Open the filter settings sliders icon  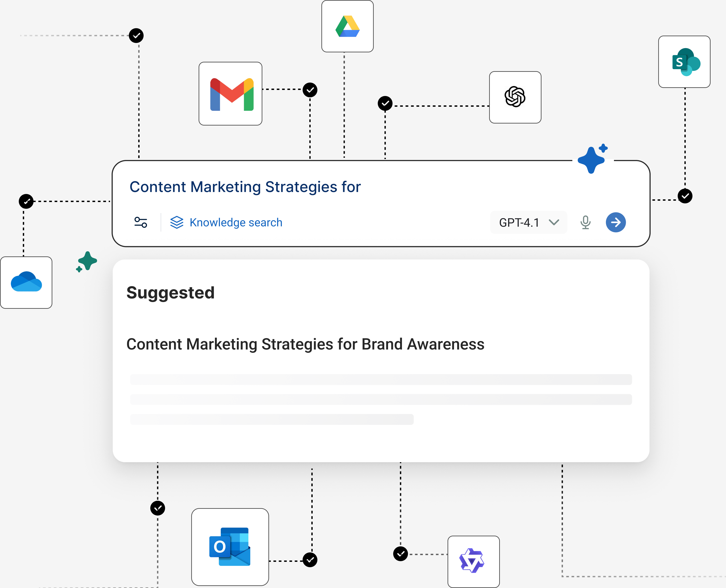(x=140, y=223)
